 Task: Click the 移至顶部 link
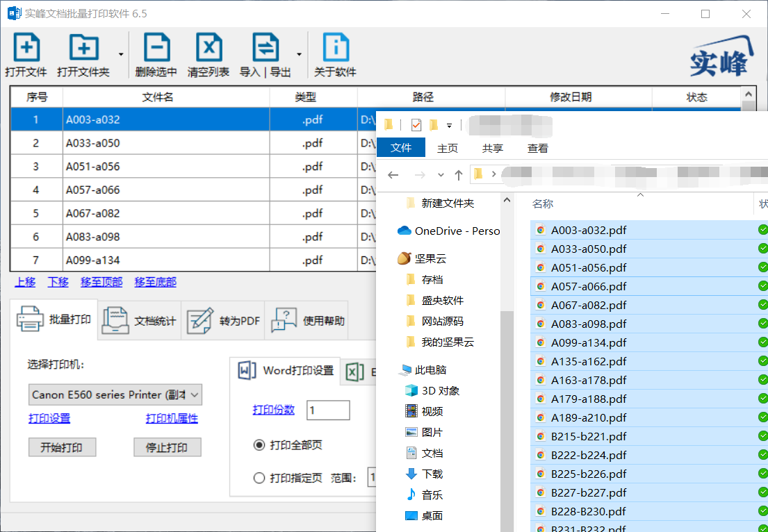click(x=101, y=282)
